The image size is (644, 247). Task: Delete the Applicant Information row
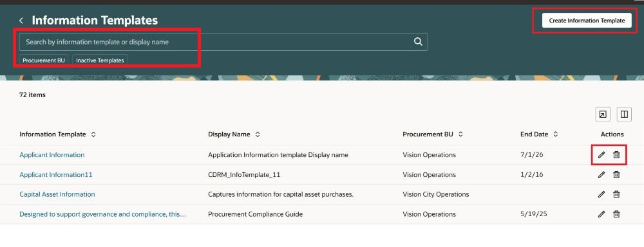point(616,154)
